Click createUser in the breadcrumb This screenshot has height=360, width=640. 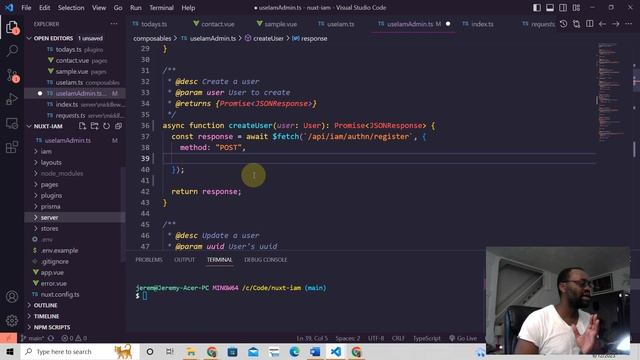pyautogui.click(x=268, y=38)
